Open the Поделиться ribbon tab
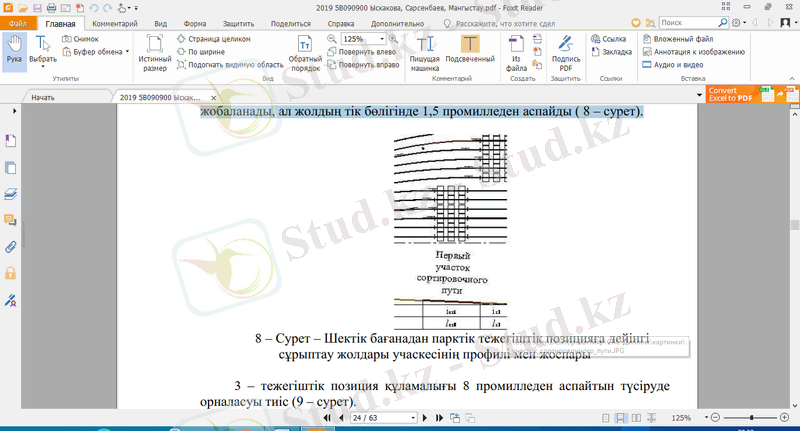 pyautogui.click(x=291, y=23)
